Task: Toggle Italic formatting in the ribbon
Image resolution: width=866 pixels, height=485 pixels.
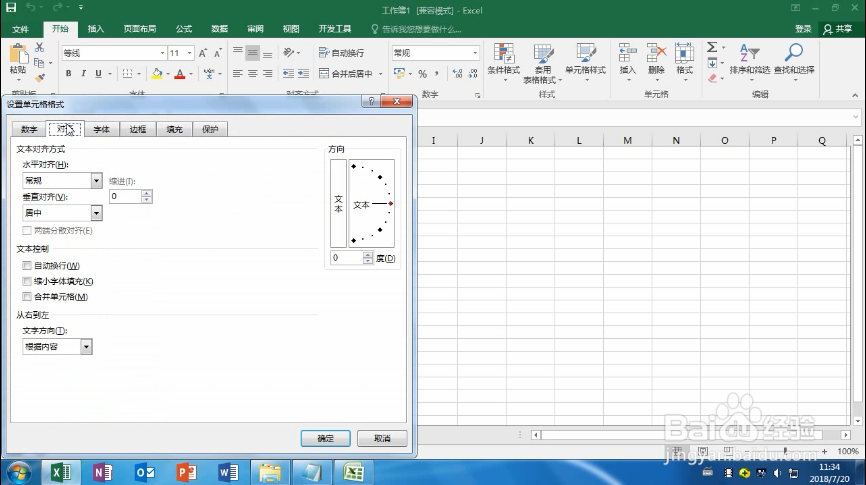Action: coord(83,73)
